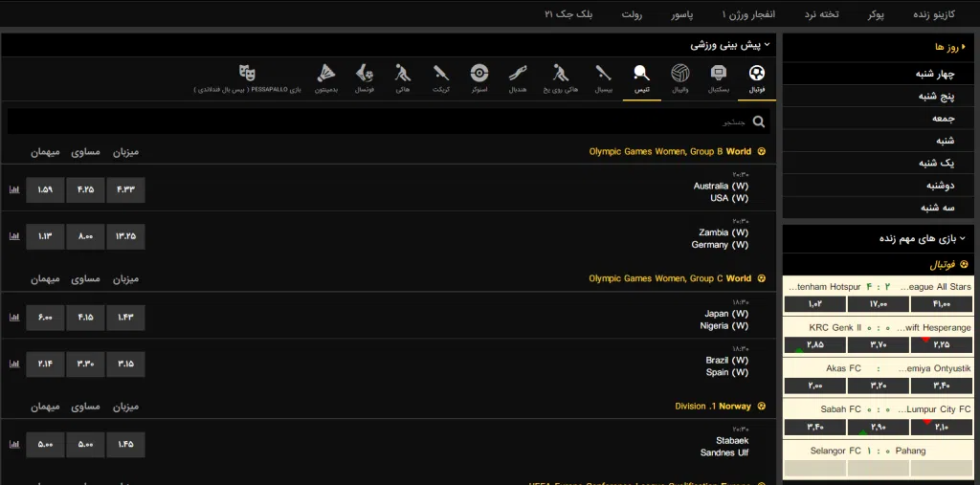
Task: Open کازینو زنده in top menu
Action: point(935,14)
